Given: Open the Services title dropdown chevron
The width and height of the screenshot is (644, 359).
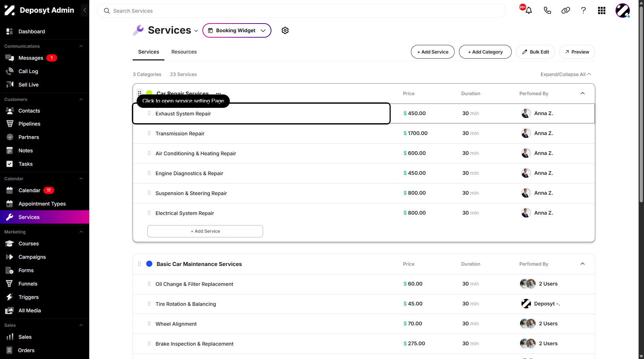Looking at the screenshot, I should pyautogui.click(x=196, y=31).
